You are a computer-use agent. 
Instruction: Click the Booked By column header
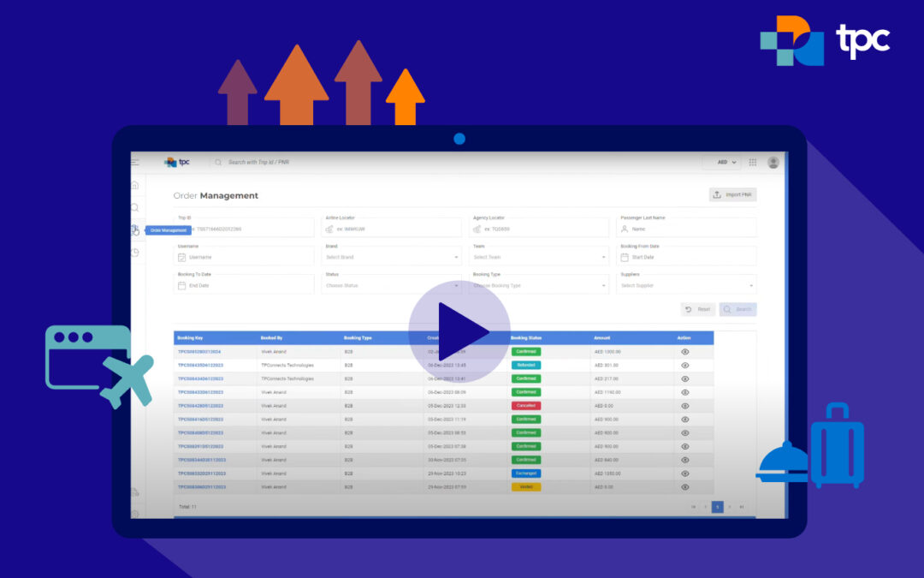pyautogui.click(x=272, y=338)
